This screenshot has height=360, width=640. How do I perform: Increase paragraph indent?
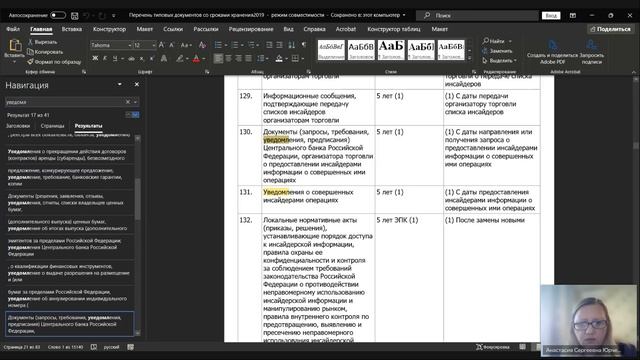point(279,45)
